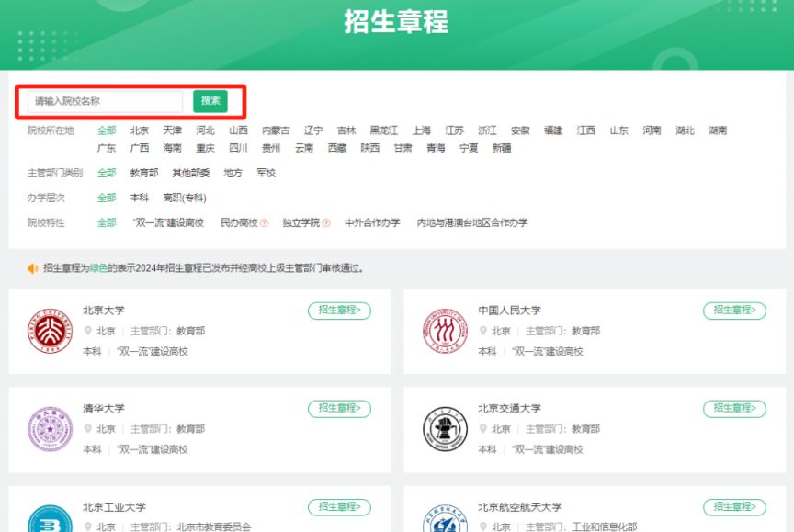Click the Peking University logo
The height and width of the screenshot is (532, 794).
(x=51, y=331)
